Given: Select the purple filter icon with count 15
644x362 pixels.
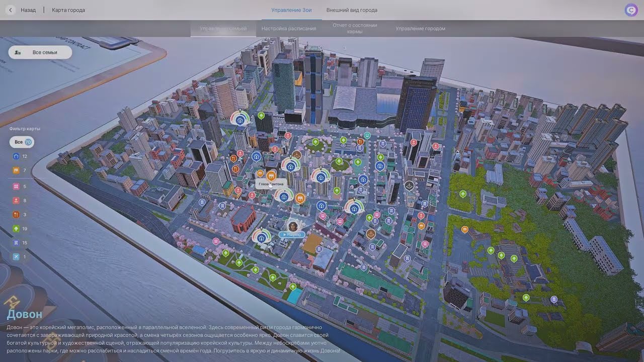Looking at the screenshot, I should coord(16,243).
